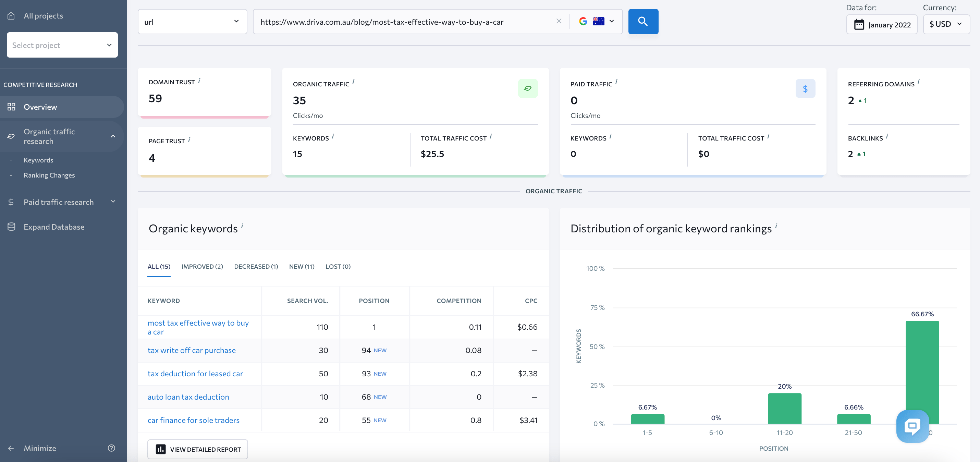This screenshot has width=980, height=462.
Task: Open keyword 'most tax effective way to buy a car'
Action: [198, 327]
